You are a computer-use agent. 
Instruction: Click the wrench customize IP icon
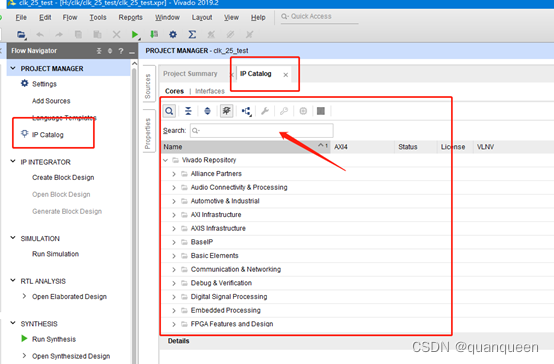coord(265,111)
